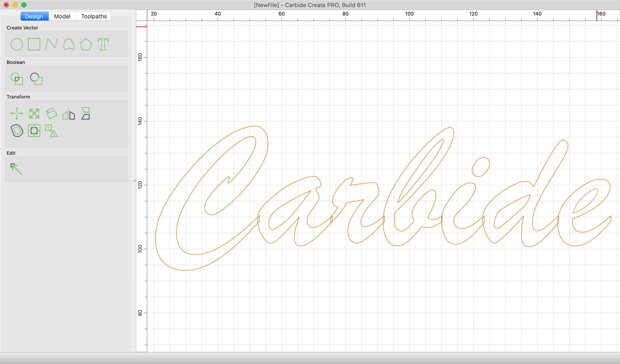Pick the Curve drawing tool
Viewport: 620px width, 364px height.
[69, 45]
